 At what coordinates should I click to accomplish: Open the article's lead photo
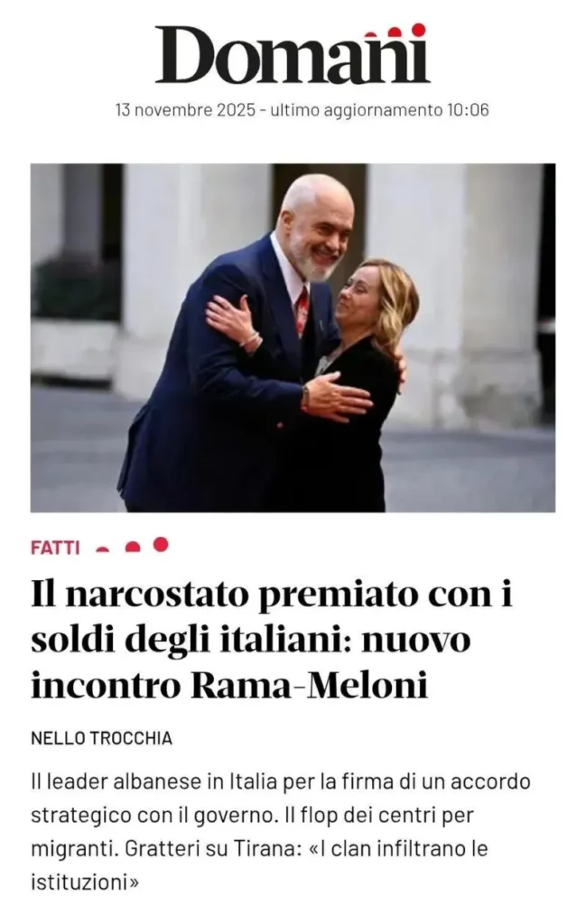[293, 337]
